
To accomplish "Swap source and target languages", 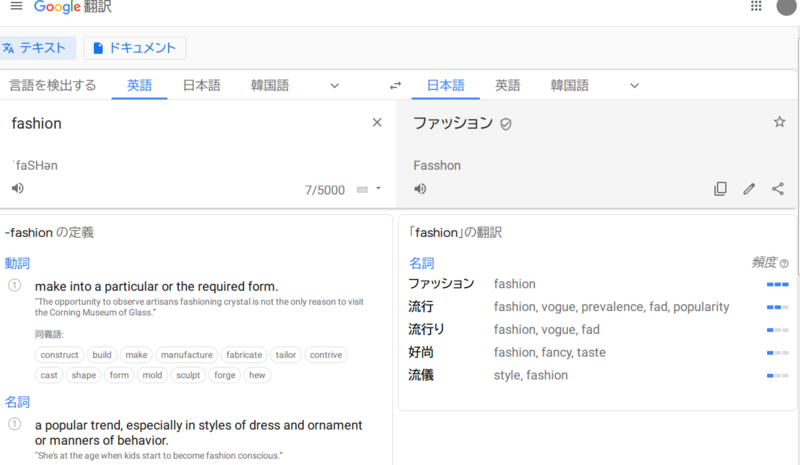I will click(395, 86).
